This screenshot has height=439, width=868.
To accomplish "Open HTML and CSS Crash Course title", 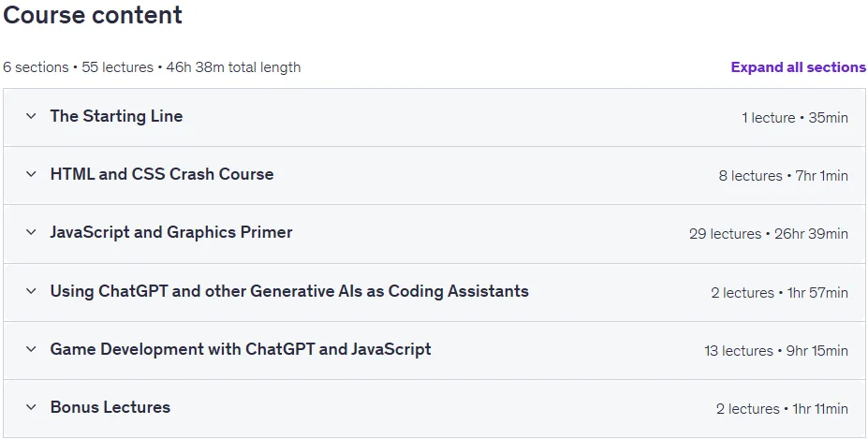I will pyautogui.click(x=162, y=174).
